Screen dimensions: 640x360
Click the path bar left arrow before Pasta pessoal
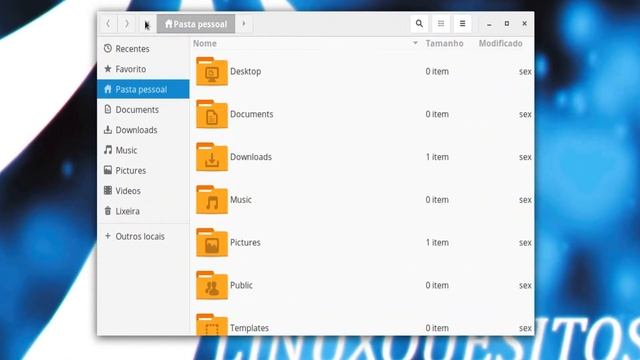[x=147, y=24]
